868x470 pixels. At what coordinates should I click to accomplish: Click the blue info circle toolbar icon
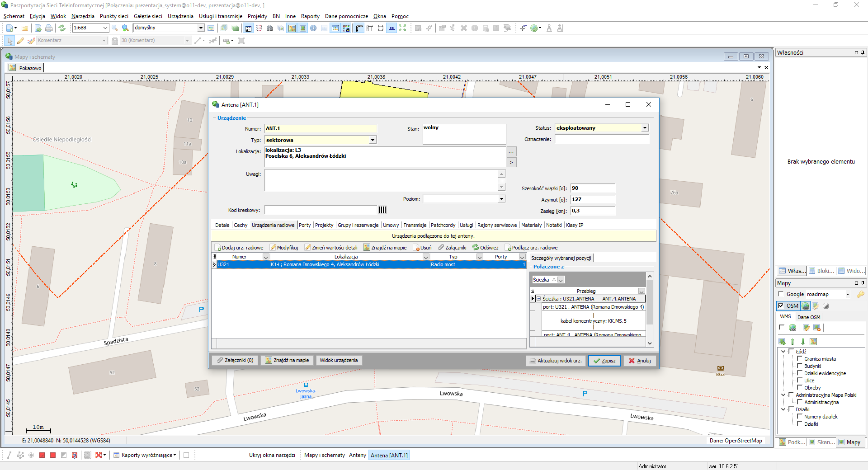coord(313,28)
